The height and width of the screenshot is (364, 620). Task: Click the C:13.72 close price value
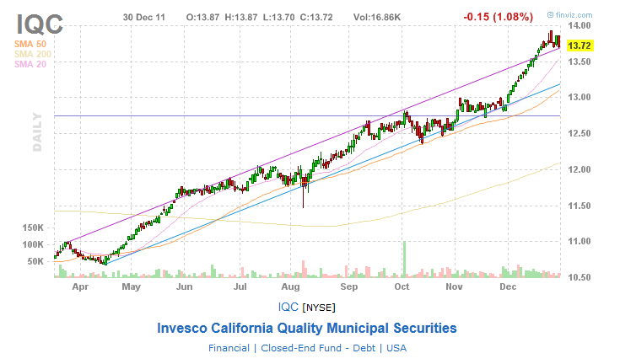tap(316, 18)
